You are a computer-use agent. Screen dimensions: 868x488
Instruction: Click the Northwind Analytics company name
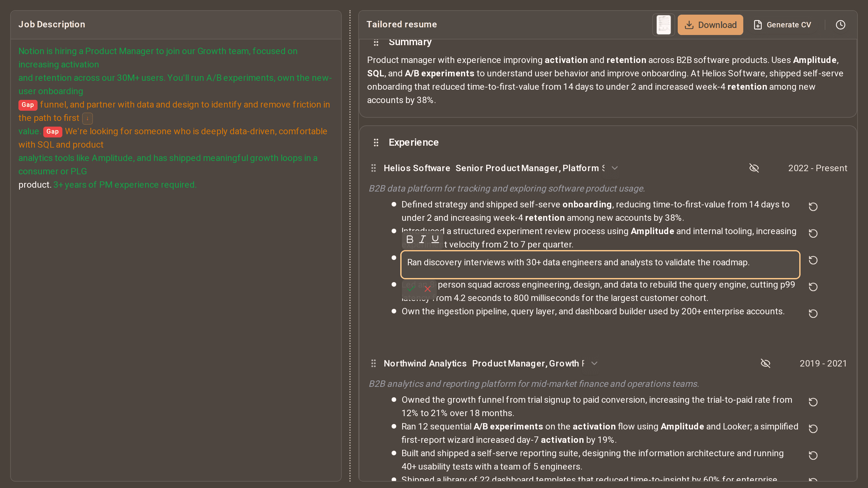(x=425, y=363)
